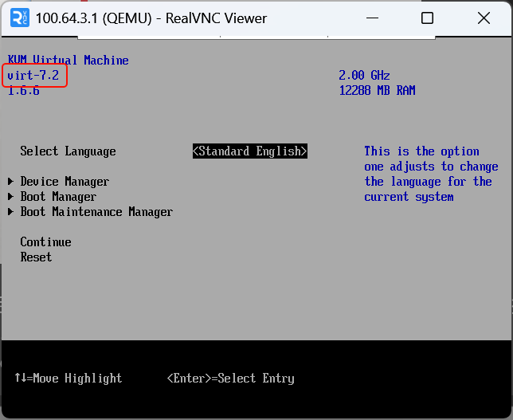Image resolution: width=513 pixels, height=420 pixels.
Task: Click the 12288 MB RAM text
Action: pos(377,91)
